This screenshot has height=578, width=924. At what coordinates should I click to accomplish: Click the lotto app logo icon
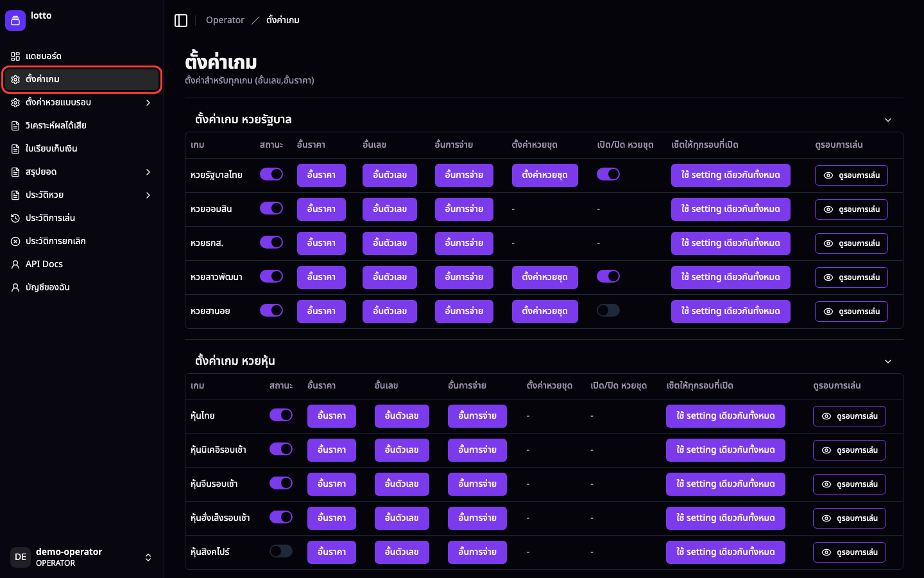[x=15, y=21]
